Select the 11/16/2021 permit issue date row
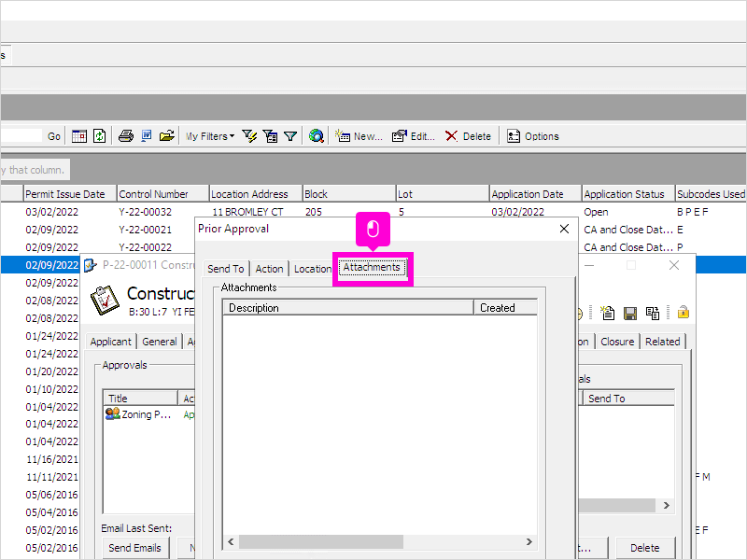This screenshot has height=560, width=747. pyautogui.click(x=52, y=459)
